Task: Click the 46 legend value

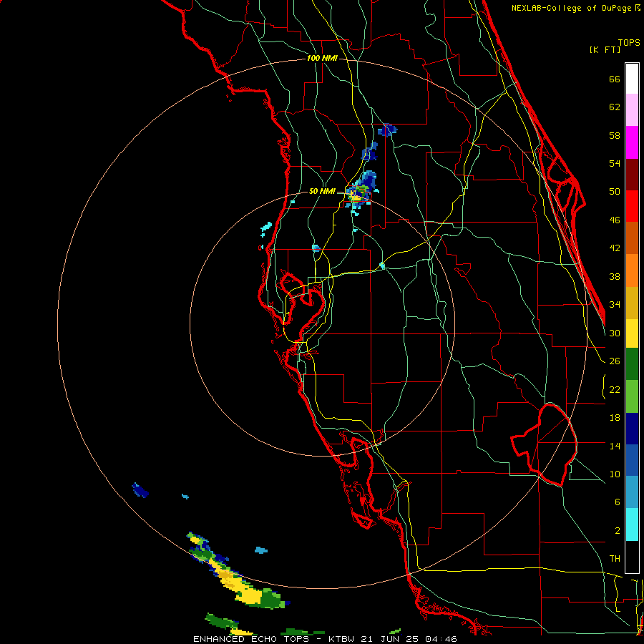Action: coord(615,220)
